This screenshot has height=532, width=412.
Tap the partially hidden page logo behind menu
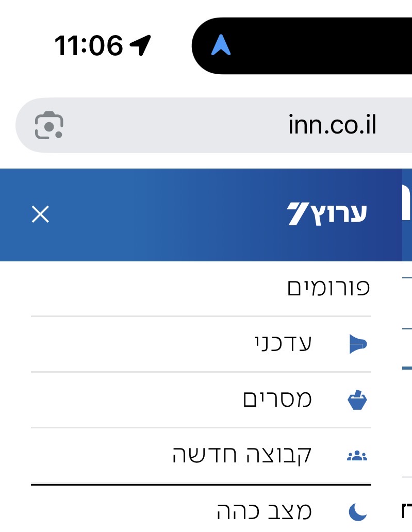pos(407,201)
